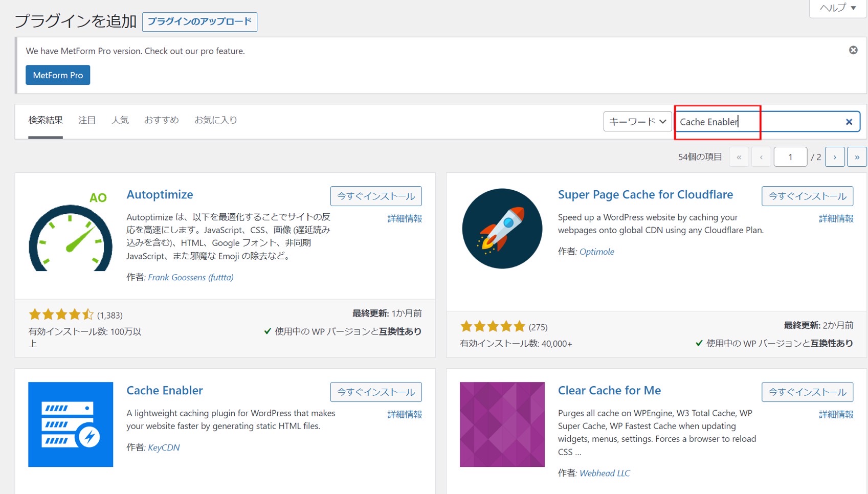This screenshot has height=494, width=868.
Task: Install Super Page Cache for Cloudflare
Action: click(807, 196)
